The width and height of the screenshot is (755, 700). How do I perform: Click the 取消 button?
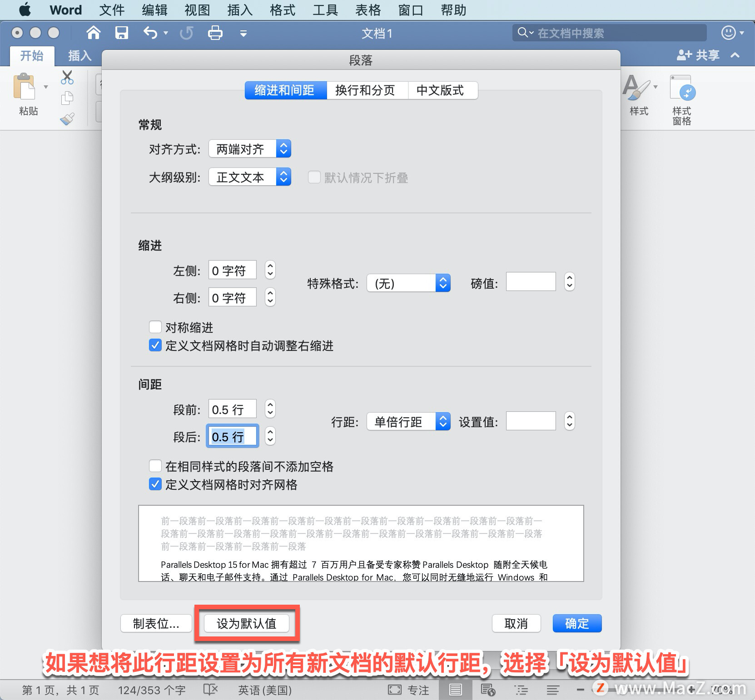point(516,623)
